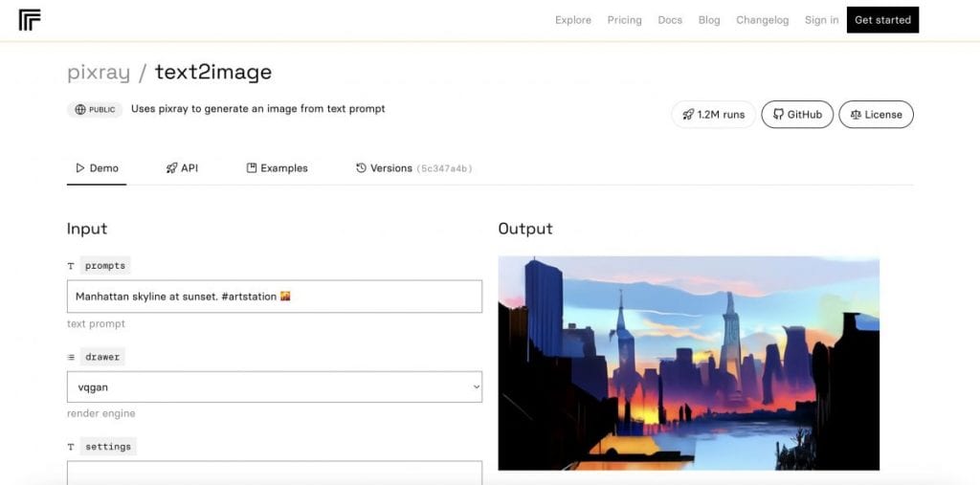Go to Docs
Screen dimensions: 980x485
[x=670, y=20]
